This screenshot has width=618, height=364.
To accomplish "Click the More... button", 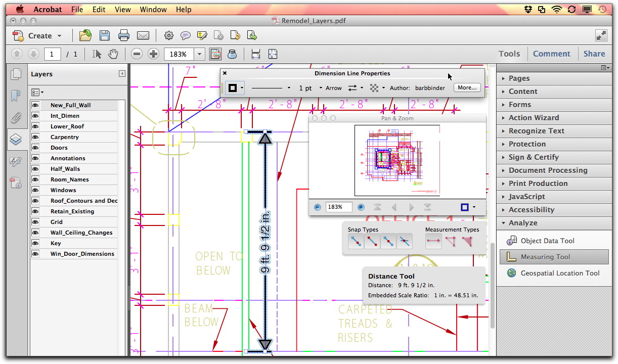I will click(x=467, y=87).
